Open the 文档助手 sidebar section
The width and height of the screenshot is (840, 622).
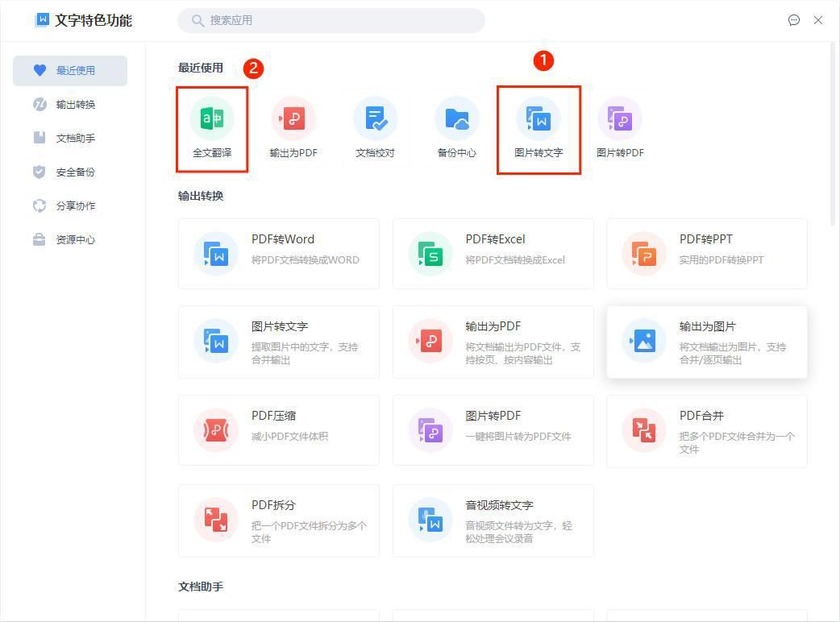click(69, 138)
